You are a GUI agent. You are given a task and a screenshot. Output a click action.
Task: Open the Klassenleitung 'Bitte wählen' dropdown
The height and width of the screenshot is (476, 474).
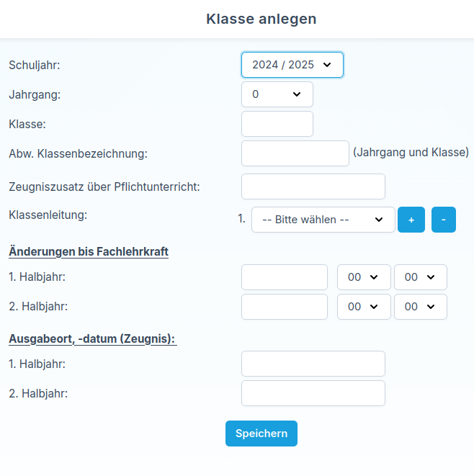(323, 220)
